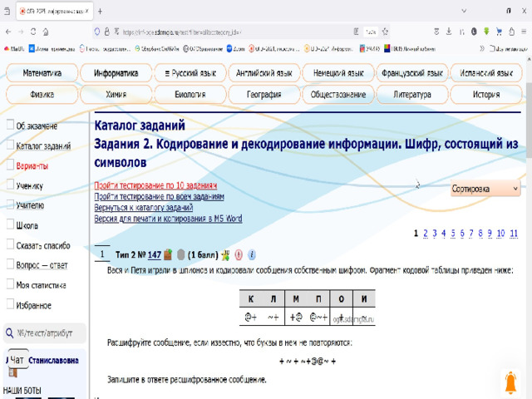Click the green download extension icon
The width and height of the screenshot is (532, 399).
tap(486, 32)
